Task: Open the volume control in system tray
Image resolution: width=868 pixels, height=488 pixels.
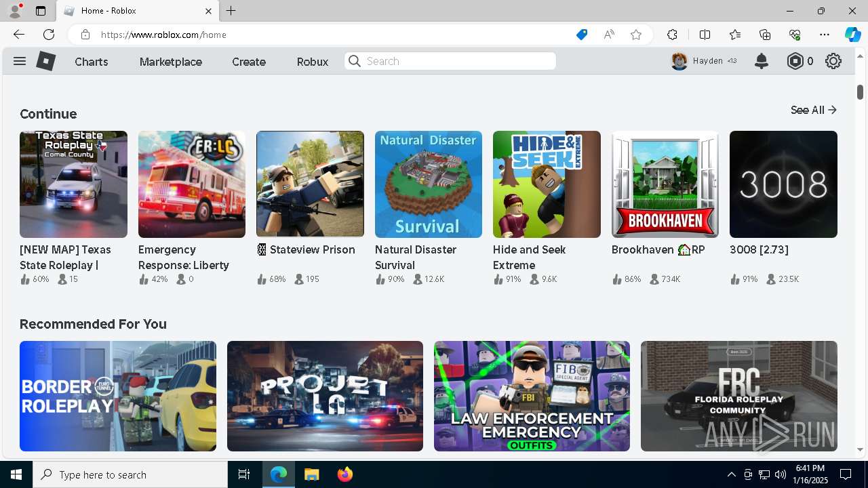Action: (781, 474)
